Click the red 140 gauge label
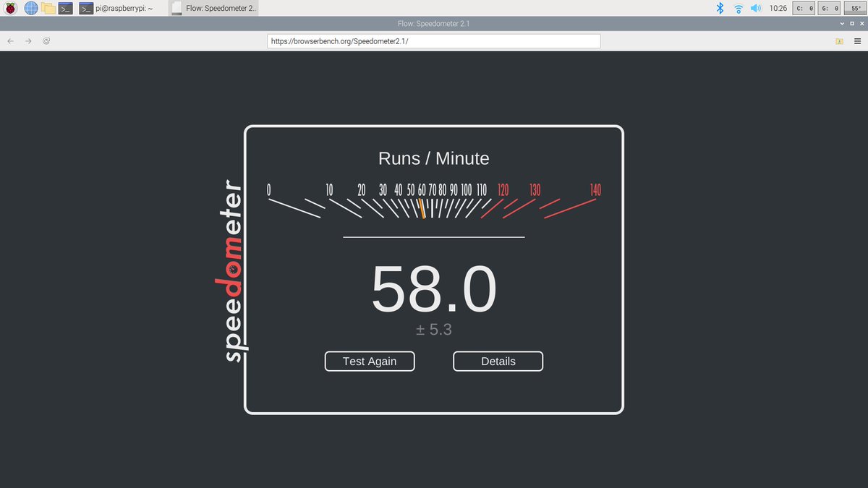 595,190
